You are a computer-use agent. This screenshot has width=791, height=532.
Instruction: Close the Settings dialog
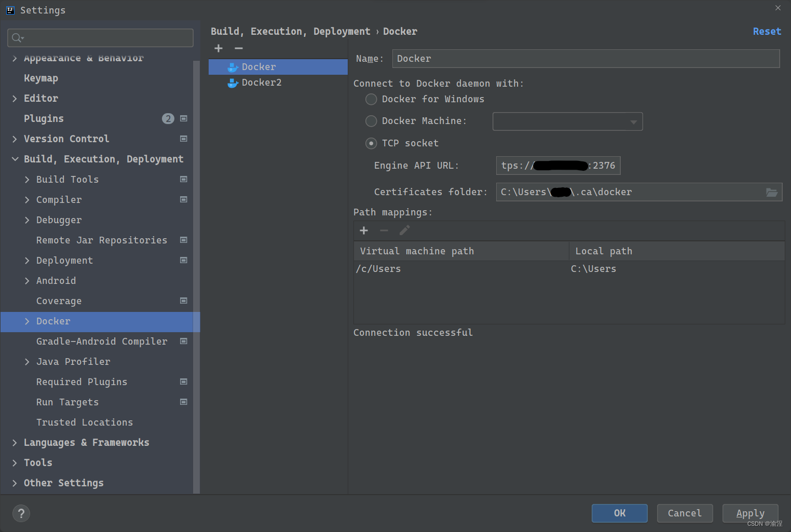(778, 8)
